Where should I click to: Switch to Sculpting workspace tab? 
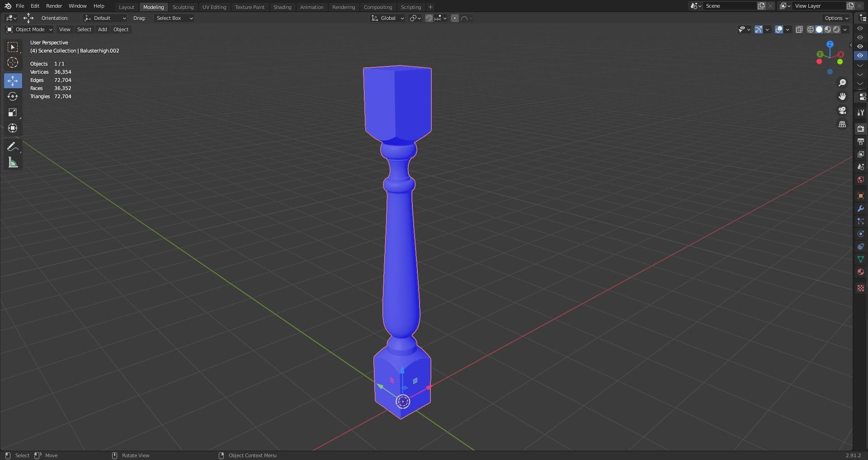pyautogui.click(x=183, y=7)
